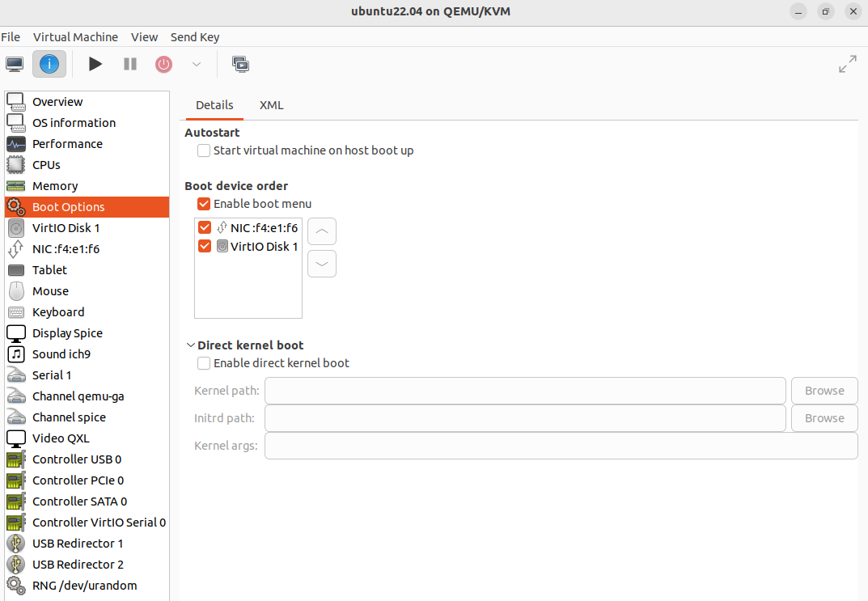Open the shutdown options dropdown arrow
The image size is (868, 601).
coord(196,64)
